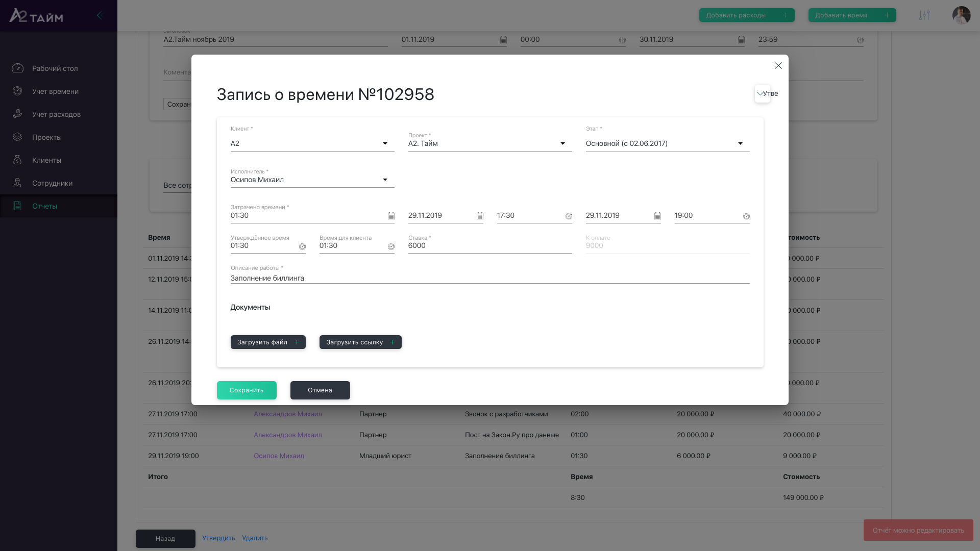980x551 pixels.
Task: Open Учет времени in sidebar
Action: [55, 91]
